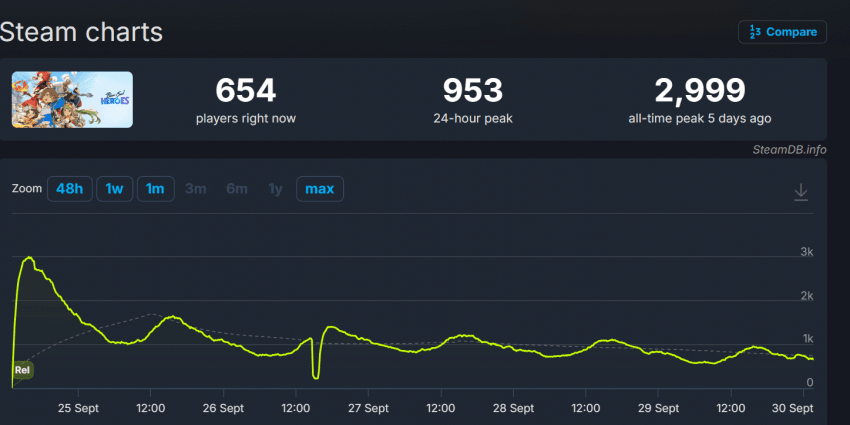Click the 6m zoom option
This screenshot has height=425, width=850.
(x=237, y=189)
